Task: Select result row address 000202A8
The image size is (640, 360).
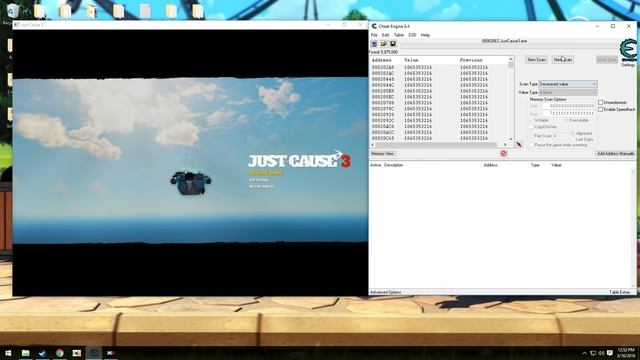Action: [x=439, y=67]
